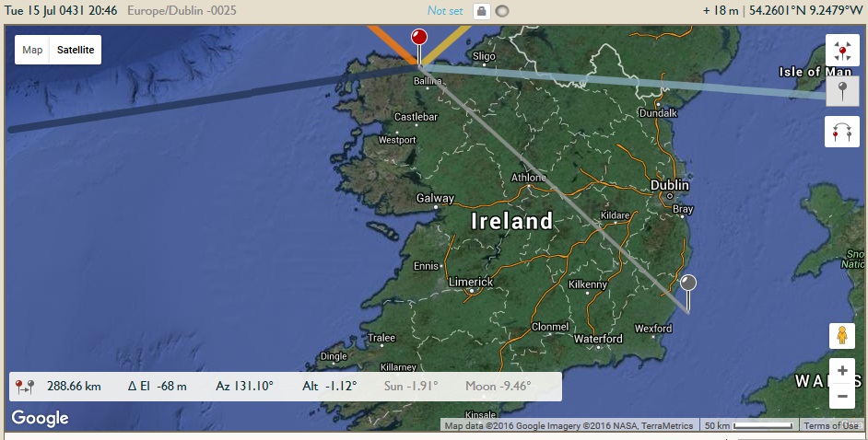Screen dimensions: 868x440
Task: Click the lock icon in the top bar
Action: pyautogui.click(x=481, y=11)
